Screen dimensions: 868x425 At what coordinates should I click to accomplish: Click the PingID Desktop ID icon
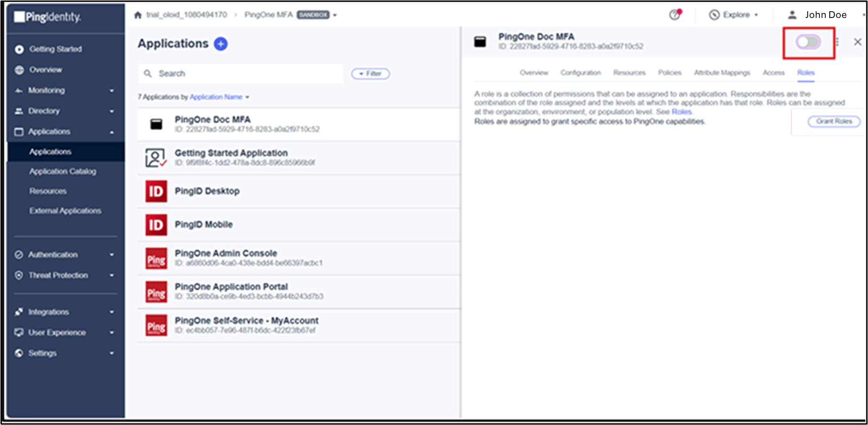click(156, 191)
